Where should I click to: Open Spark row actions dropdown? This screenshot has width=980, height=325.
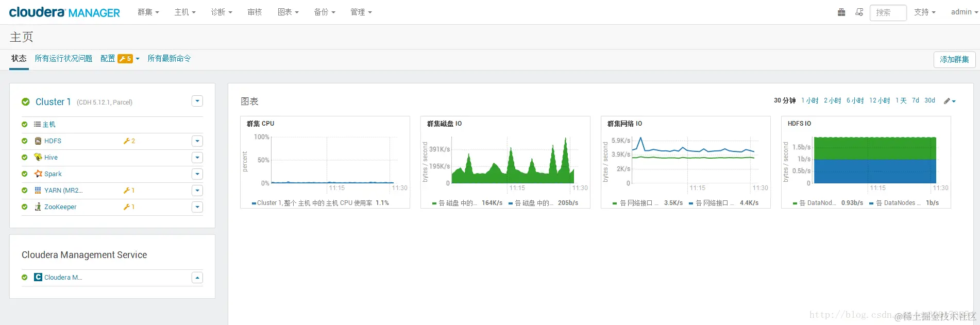tap(197, 174)
